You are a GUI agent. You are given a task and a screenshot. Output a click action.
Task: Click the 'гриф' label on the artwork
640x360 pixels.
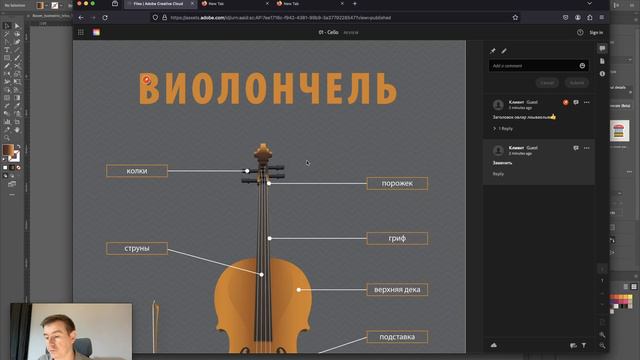397,238
